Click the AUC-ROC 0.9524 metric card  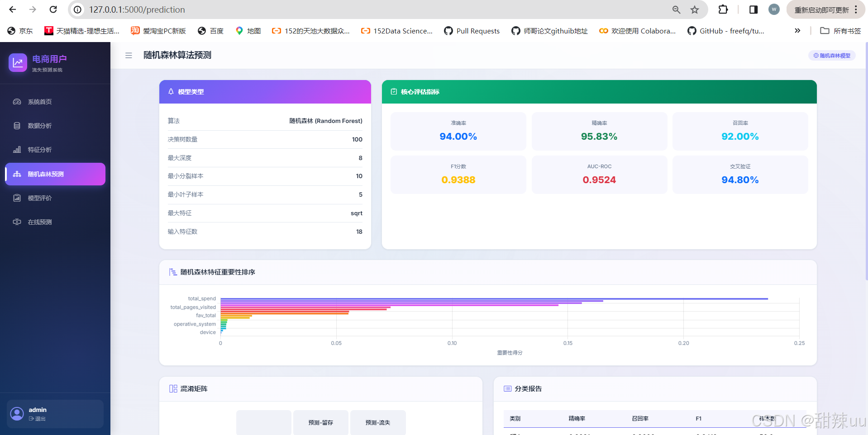coord(599,175)
